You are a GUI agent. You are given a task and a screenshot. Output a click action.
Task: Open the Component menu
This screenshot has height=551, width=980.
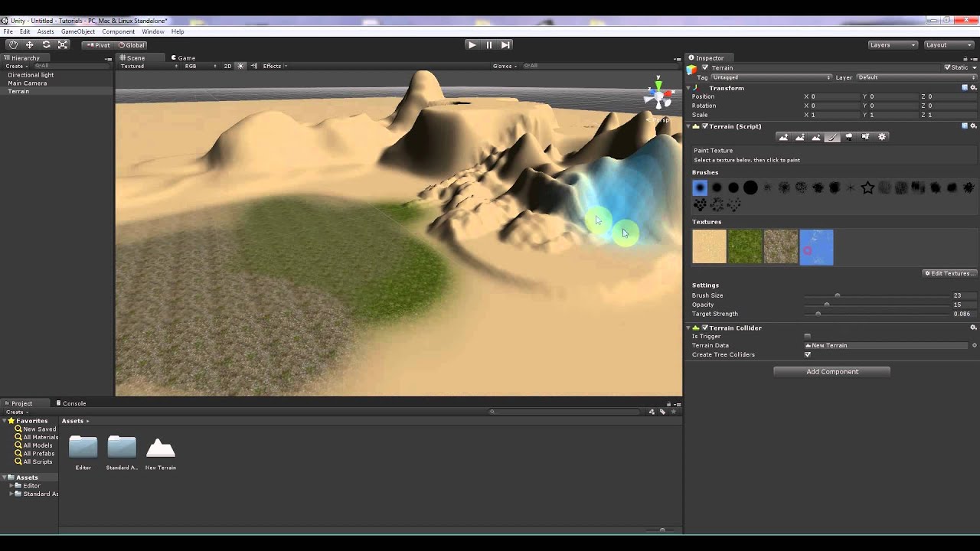[x=118, y=31]
